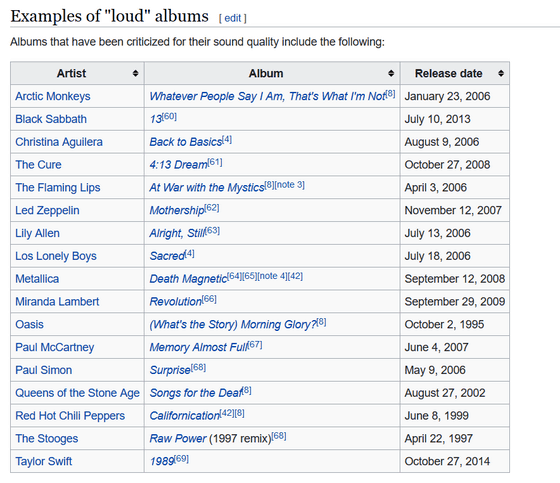Open Taylor Swift 1989 album link
560x483 pixels.
[162, 462]
